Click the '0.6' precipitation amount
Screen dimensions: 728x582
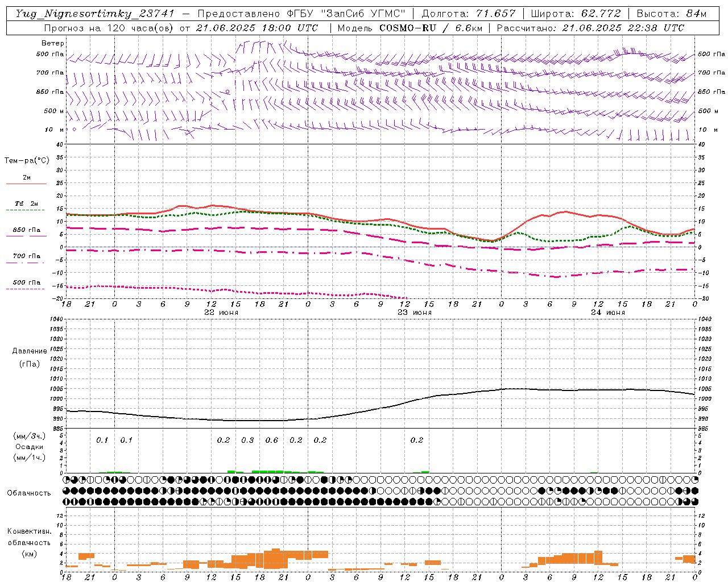tap(272, 440)
